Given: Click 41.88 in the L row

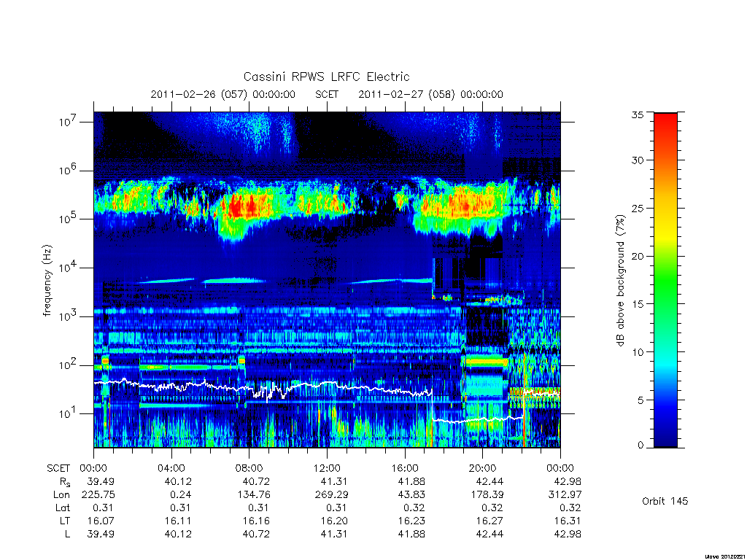Looking at the screenshot, I should point(411,534).
